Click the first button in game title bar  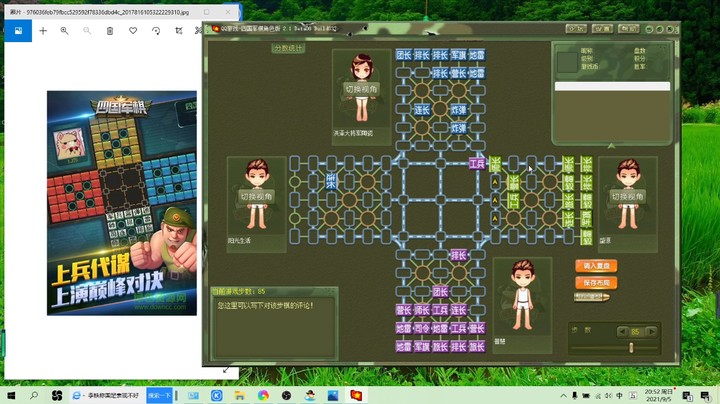pos(576,28)
